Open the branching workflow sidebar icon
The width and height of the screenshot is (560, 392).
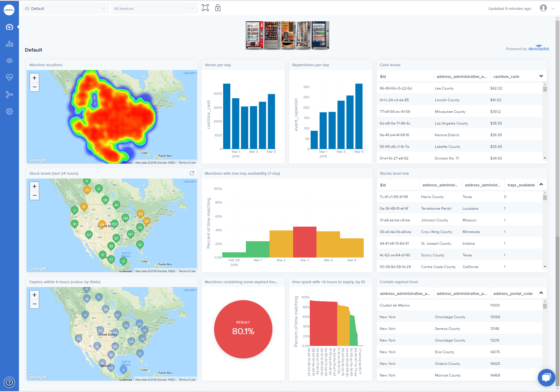9,94
